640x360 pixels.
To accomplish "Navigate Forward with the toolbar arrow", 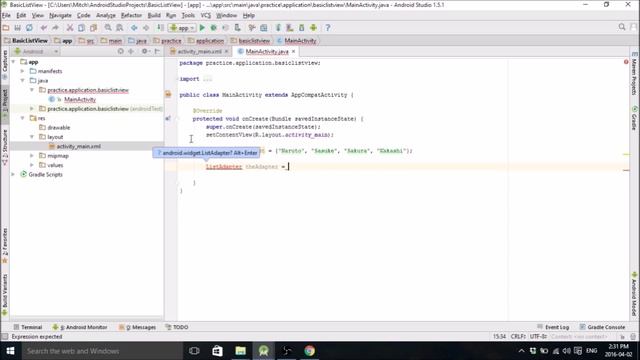I will click(x=146, y=28).
